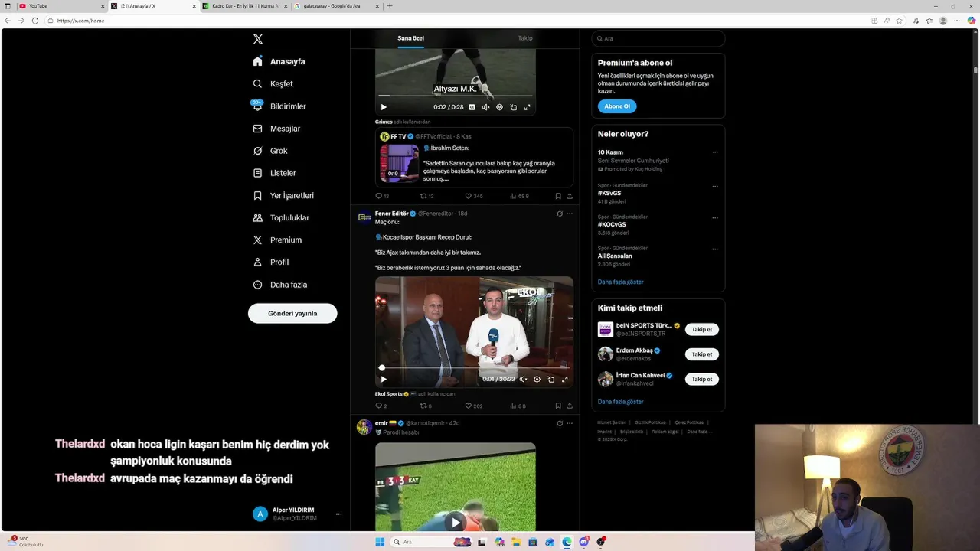Follow İrfan Can Kahveci with Takip et

[x=702, y=379]
